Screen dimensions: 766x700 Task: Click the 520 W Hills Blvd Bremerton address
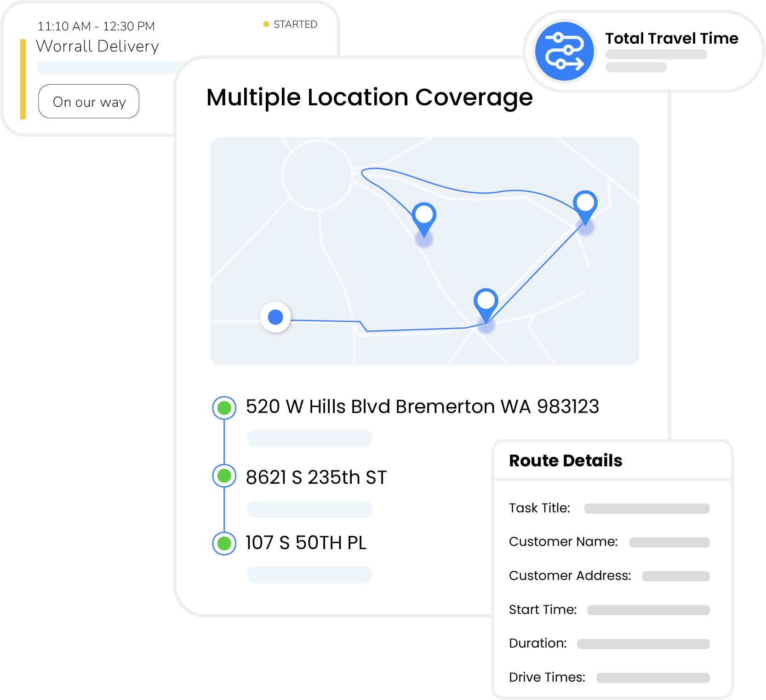[x=422, y=407]
